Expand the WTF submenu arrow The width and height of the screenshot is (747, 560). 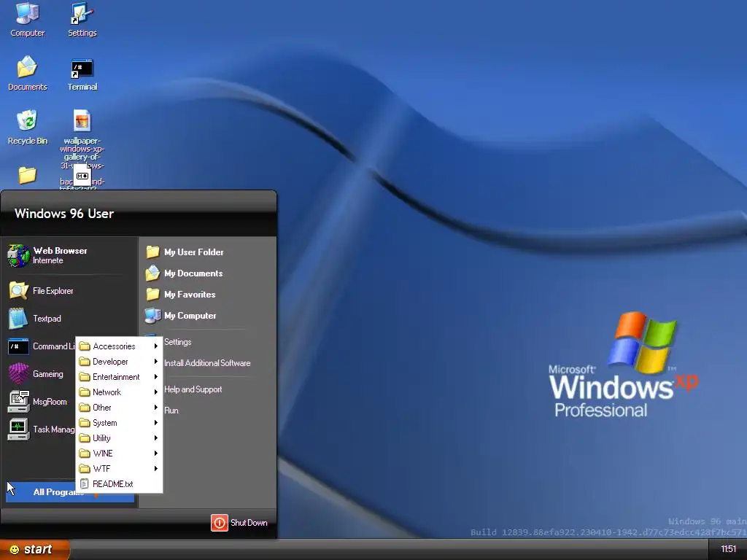tap(156, 468)
